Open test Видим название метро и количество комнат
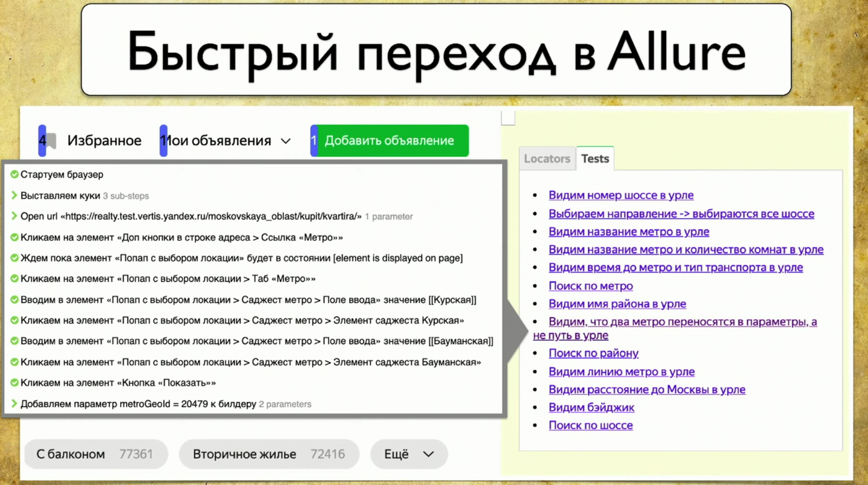Screen dimensions: 868x485 click(x=686, y=250)
